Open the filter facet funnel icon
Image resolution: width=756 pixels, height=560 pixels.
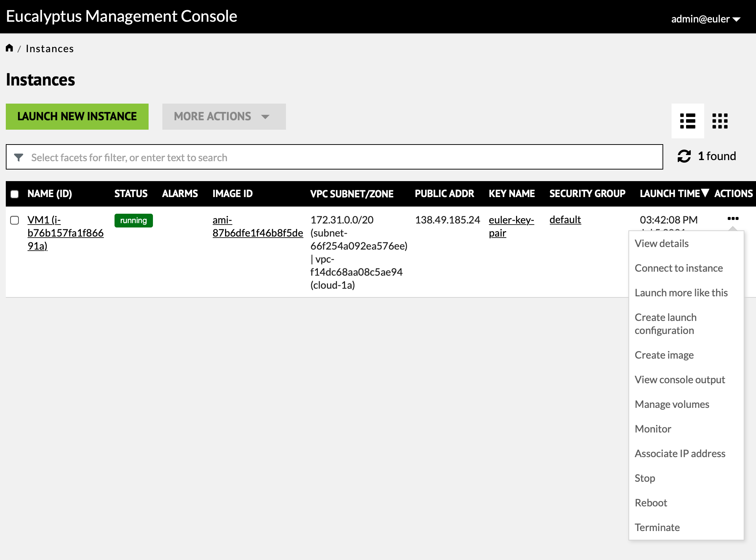pos(18,157)
